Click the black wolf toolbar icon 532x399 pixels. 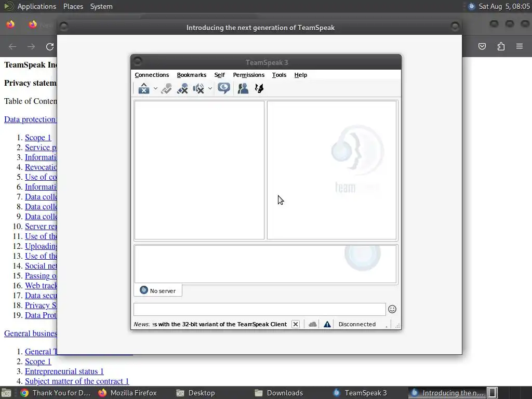click(259, 88)
